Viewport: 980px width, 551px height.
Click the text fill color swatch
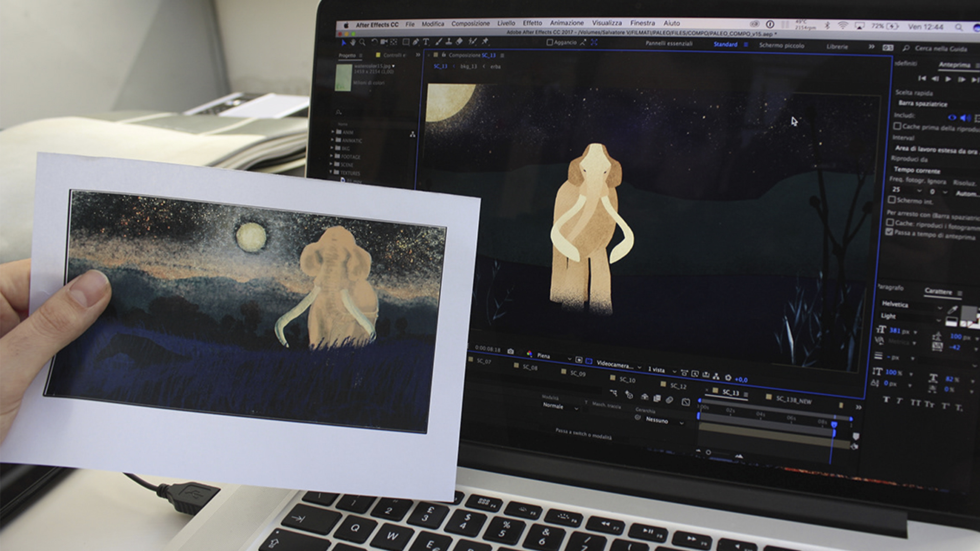[x=968, y=314]
